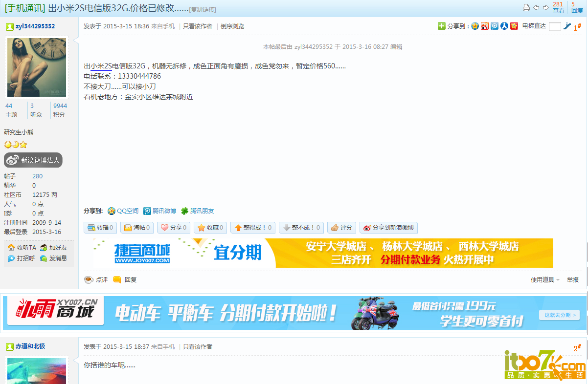Share to 腾讯朋友 below the post
The height and width of the screenshot is (384, 588).
click(x=197, y=211)
